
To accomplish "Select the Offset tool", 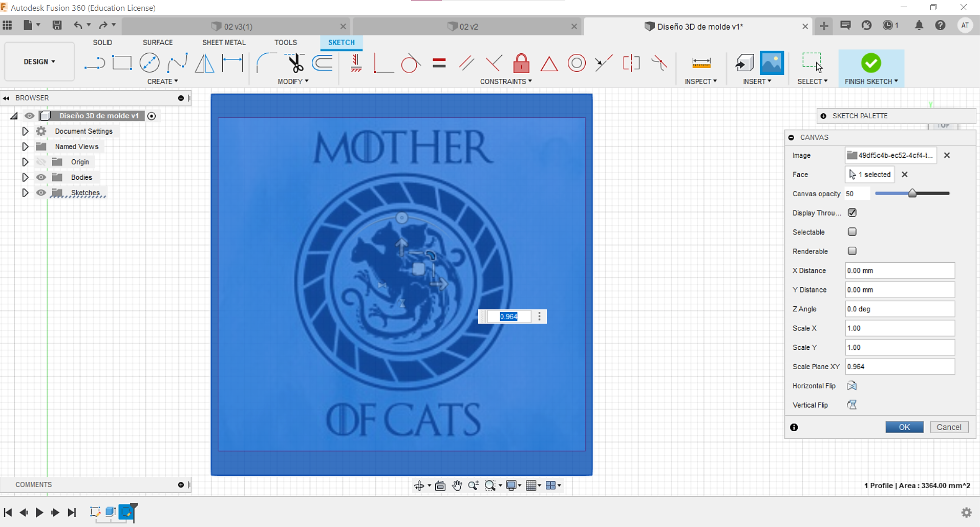I will click(323, 63).
